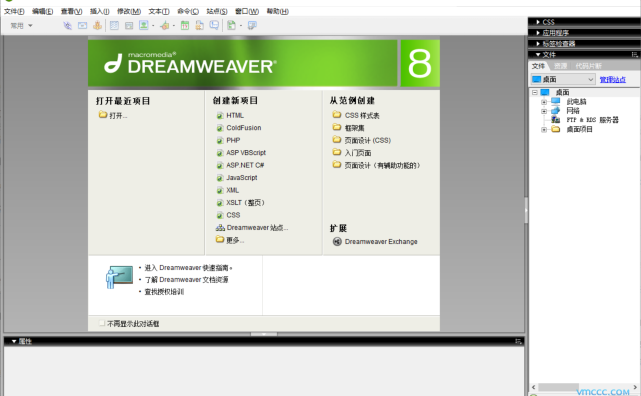Click the Media insert icon
Image resolution: width=641 pixels, height=396 pixels.
(165, 25)
